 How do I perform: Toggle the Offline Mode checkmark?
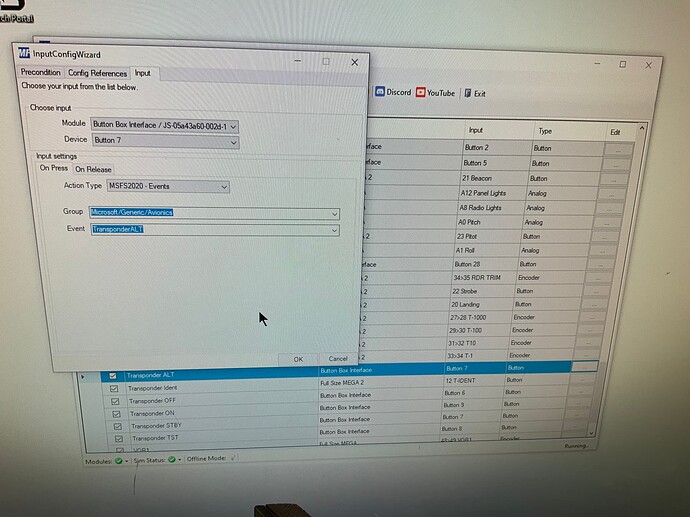(x=233, y=458)
